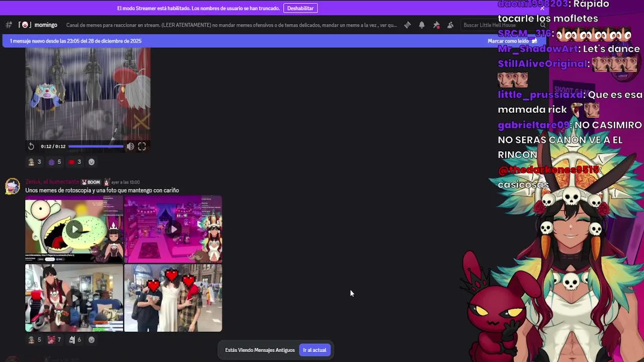Add reaction under the images message
The width and height of the screenshot is (644, 362).
(x=91, y=340)
